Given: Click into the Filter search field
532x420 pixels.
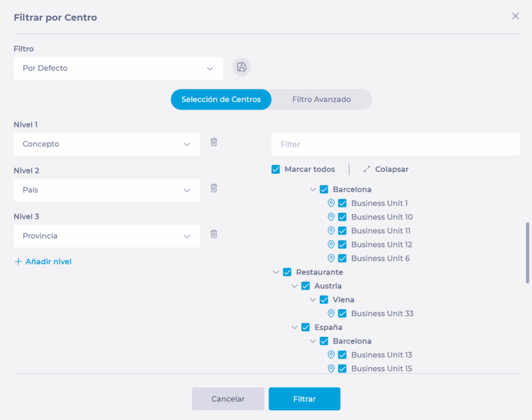Looking at the screenshot, I should (395, 145).
